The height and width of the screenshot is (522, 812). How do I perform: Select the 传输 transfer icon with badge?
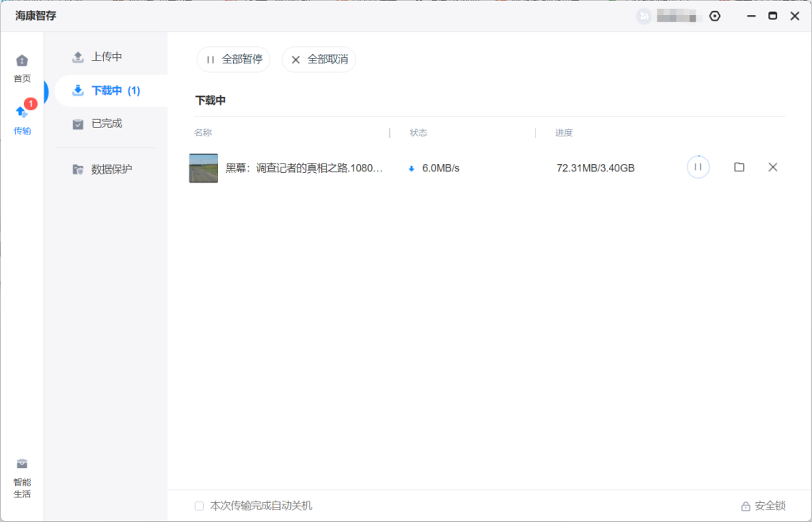tap(22, 113)
